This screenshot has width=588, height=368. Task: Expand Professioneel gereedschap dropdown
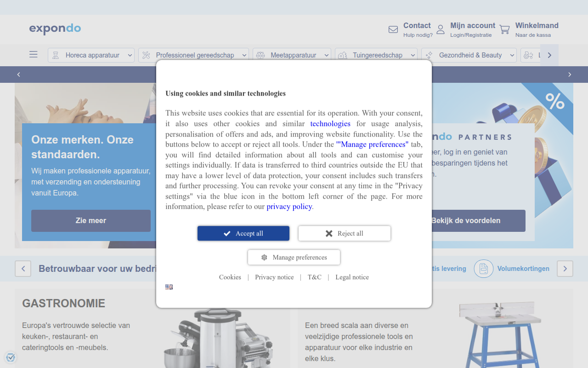click(244, 55)
